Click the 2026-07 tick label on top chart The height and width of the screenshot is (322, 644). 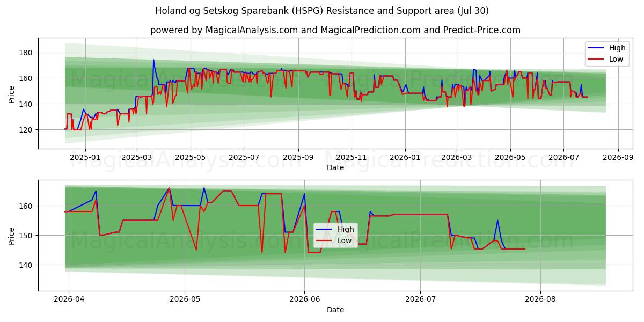(563, 157)
